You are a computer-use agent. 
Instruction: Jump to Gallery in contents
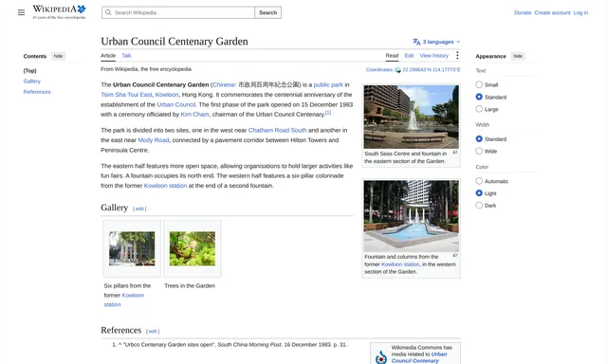31,82
